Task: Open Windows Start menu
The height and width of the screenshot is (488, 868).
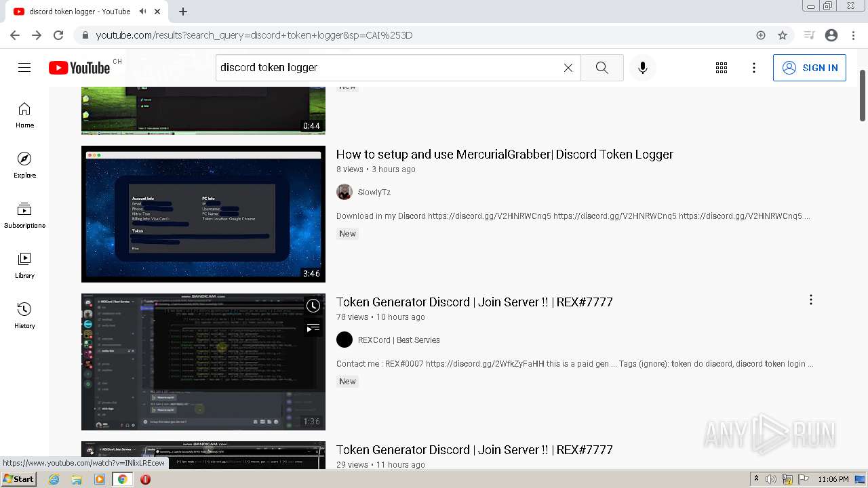Action: (18, 479)
